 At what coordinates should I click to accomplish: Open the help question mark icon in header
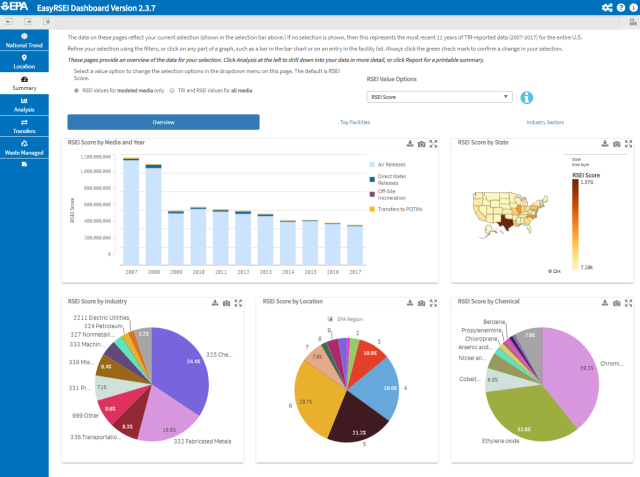(623, 8)
